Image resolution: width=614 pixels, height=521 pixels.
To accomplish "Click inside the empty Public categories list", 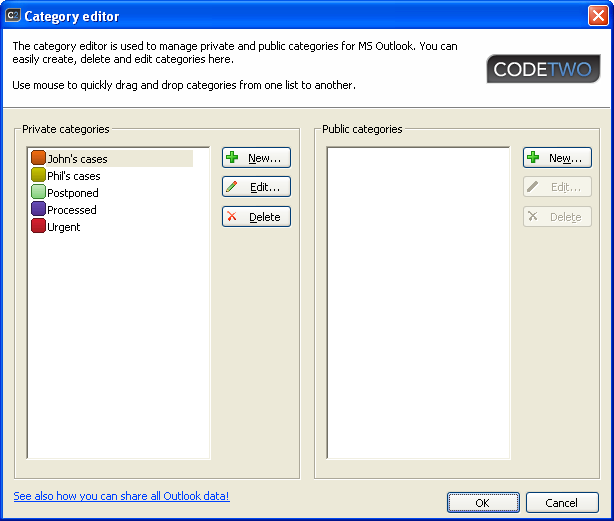I will point(418,303).
